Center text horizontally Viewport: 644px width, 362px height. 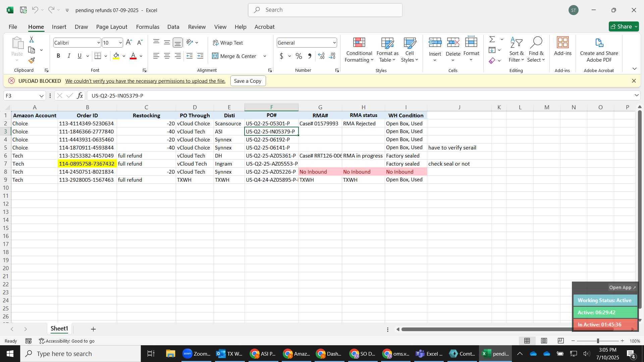pyautogui.click(x=167, y=56)
